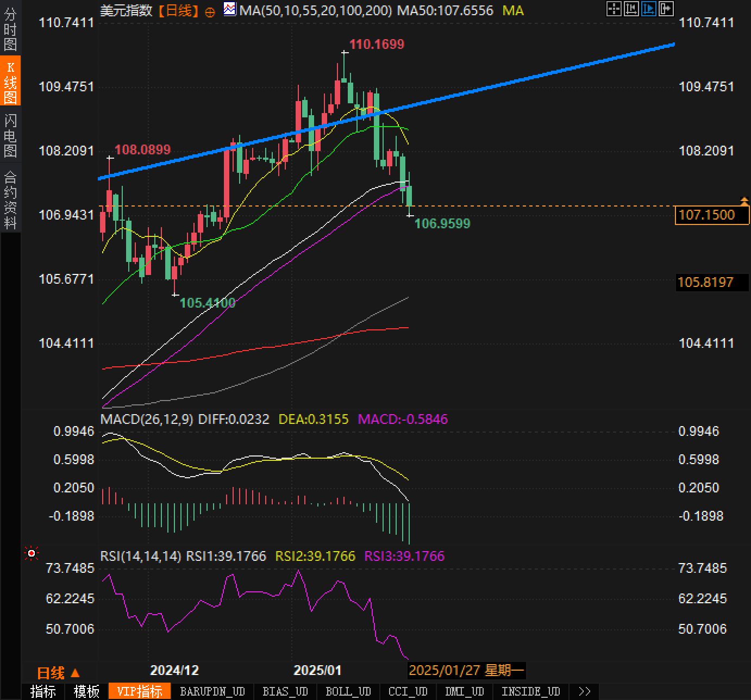Click the 2024/12 date axis label
The image size is (751, 700).
175,670
